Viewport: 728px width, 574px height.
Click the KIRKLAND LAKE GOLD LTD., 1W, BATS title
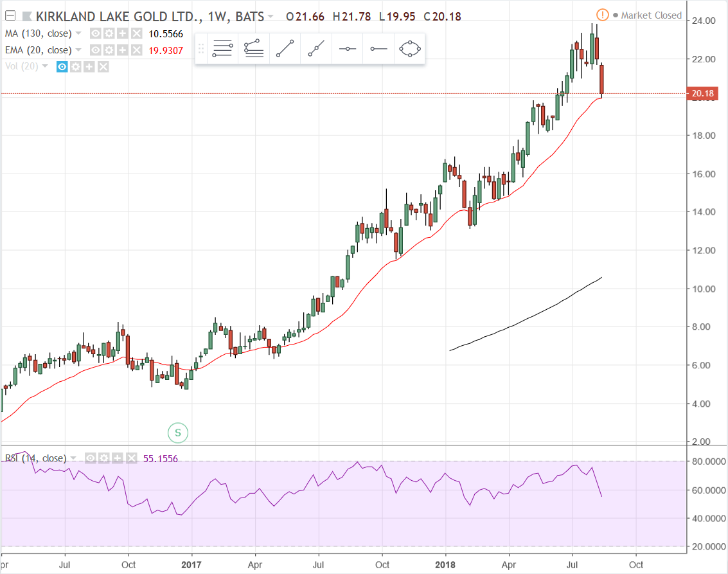click(150, 17)
